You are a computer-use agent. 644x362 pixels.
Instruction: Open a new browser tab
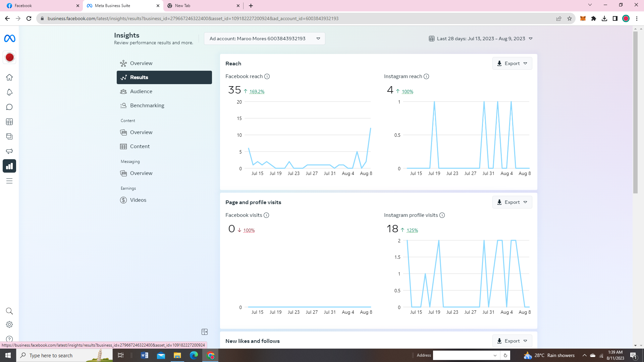click(x=251, y=6)
